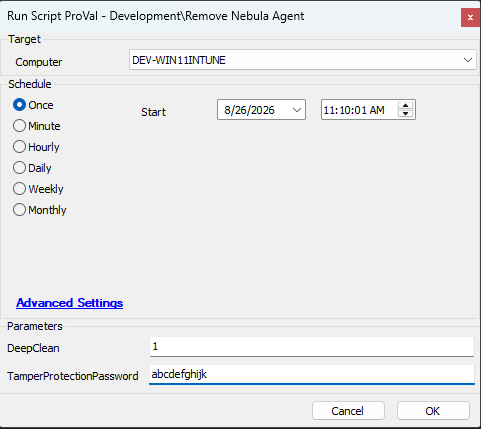Expand the start date picker arrow
This screenshot has width=481, height=429.
pos(297,110)
